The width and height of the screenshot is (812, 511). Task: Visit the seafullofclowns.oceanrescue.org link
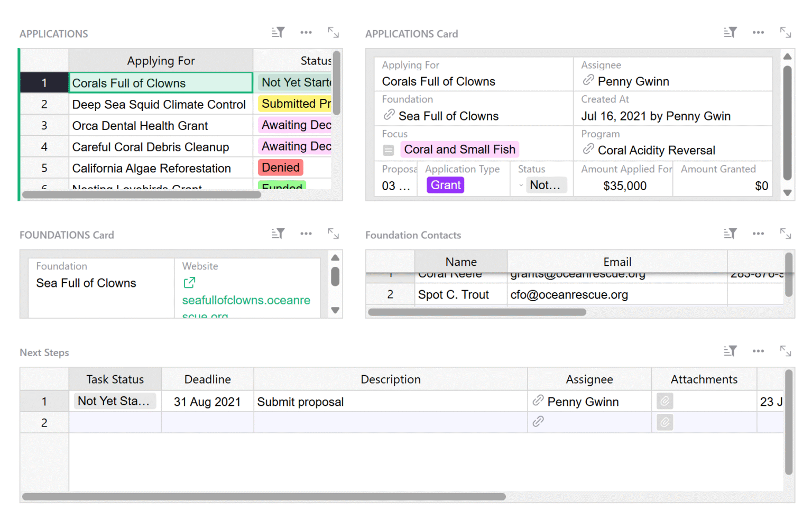246,300
